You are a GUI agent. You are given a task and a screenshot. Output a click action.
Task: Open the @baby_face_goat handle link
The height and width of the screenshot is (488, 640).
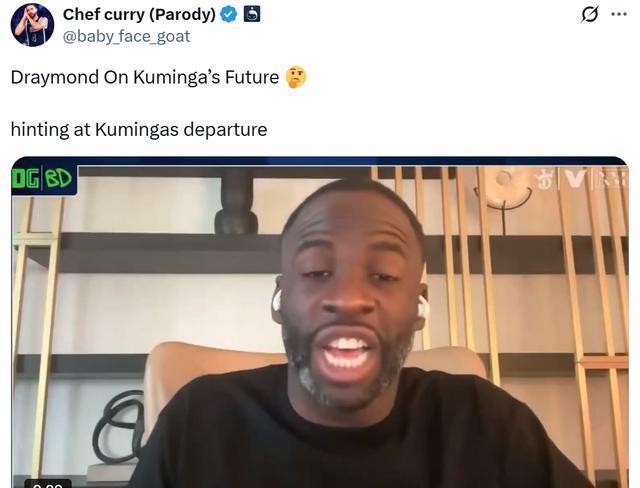[x=126, y=36]
